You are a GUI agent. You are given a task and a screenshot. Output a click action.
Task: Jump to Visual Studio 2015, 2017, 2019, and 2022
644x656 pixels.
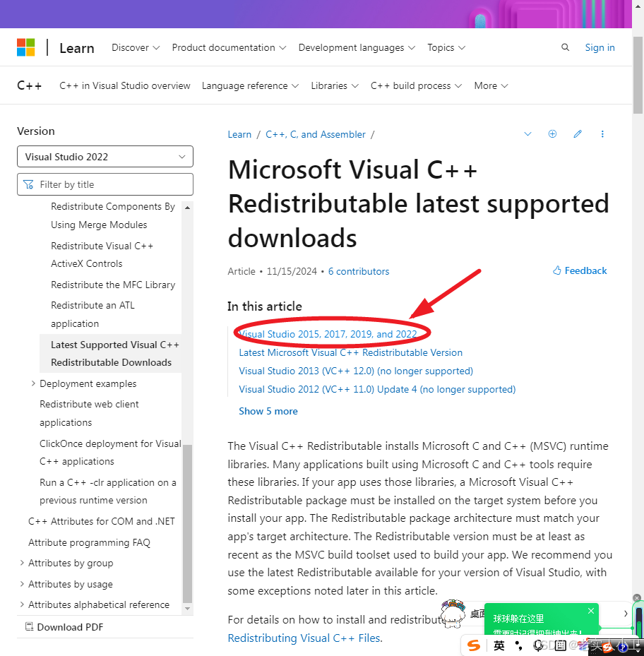point(328,334)
